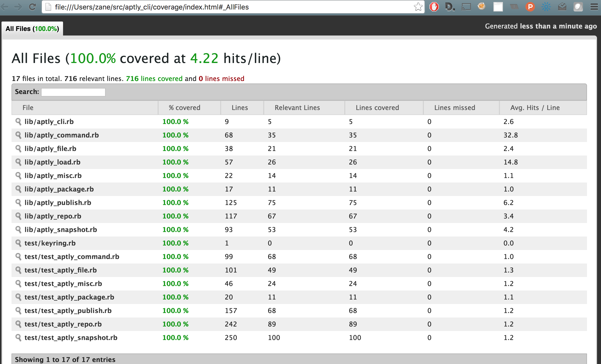This screenshot has width=601, height=364.
Task: Click magnifier icon beside lib/aptly_snapshot.rb
Action: pyautogui.click(x=18, y=230)
